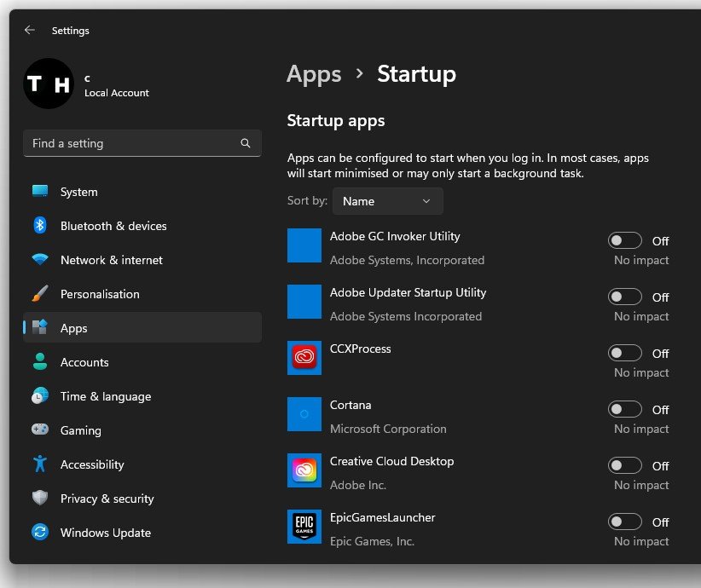This screenshot has height=588, width=701.
Task: Click the search magnifier icon
Action: coord(246,143)
